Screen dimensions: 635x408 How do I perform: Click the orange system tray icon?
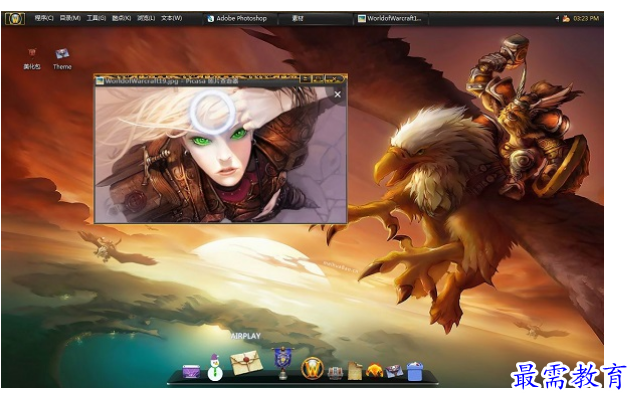(566, 19)
